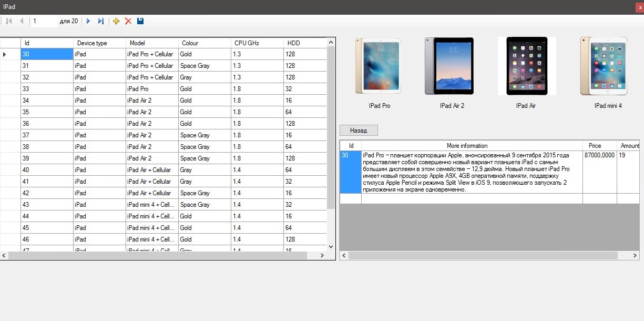Click CPU GHz cell 1.3 in row 30

[257, 54]
